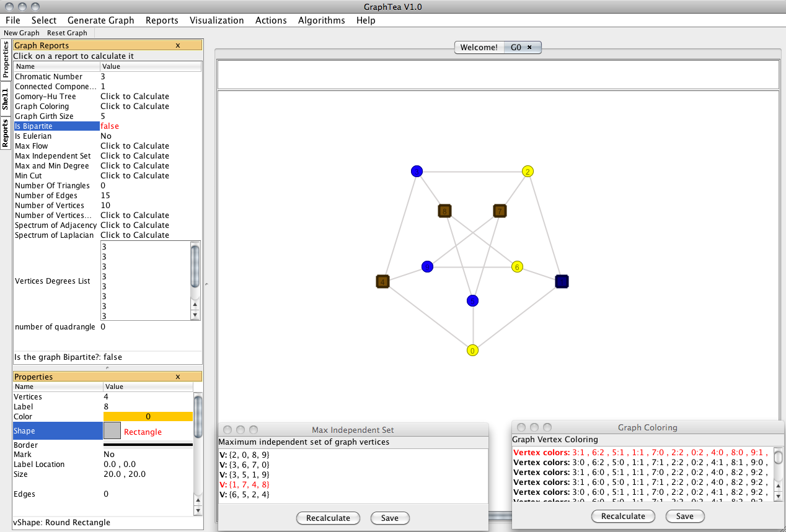Viewport: 786px width, 532px height.
Task: Click the Shape row in Properties
Action: pyautogui.click(x=103, y=431)
